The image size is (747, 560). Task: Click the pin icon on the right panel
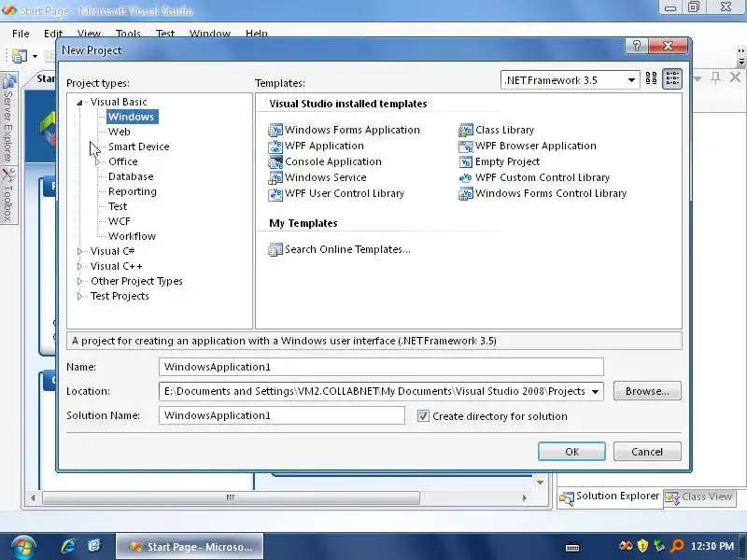tap(715, 77)
